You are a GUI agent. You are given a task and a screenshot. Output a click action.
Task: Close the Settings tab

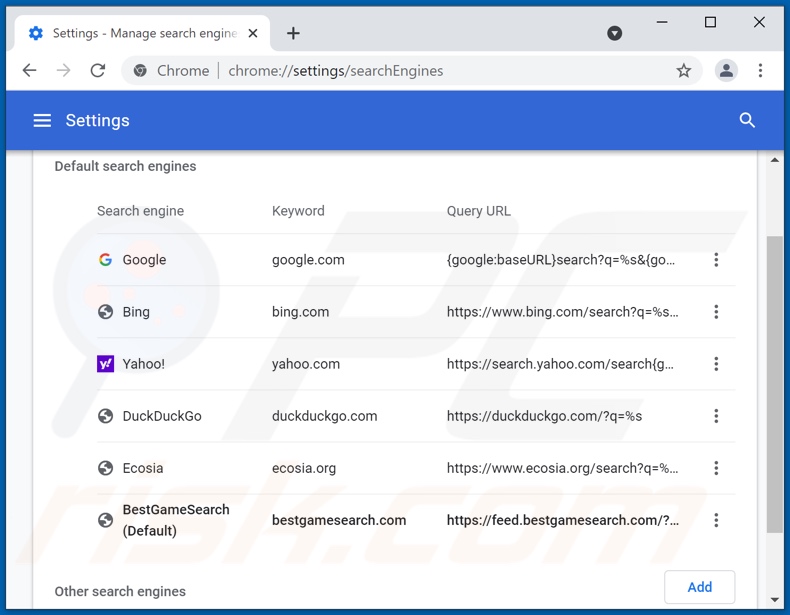pos(253,33)
